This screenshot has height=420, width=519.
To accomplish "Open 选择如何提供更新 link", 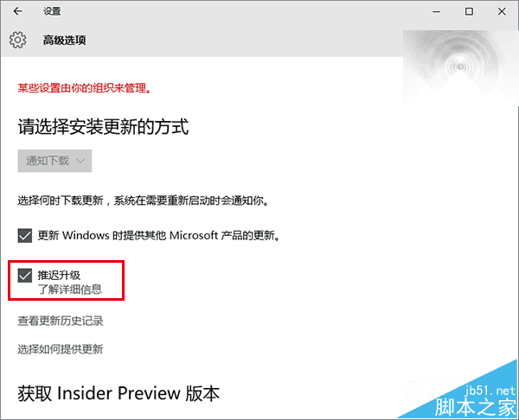I will click(61, 349).
